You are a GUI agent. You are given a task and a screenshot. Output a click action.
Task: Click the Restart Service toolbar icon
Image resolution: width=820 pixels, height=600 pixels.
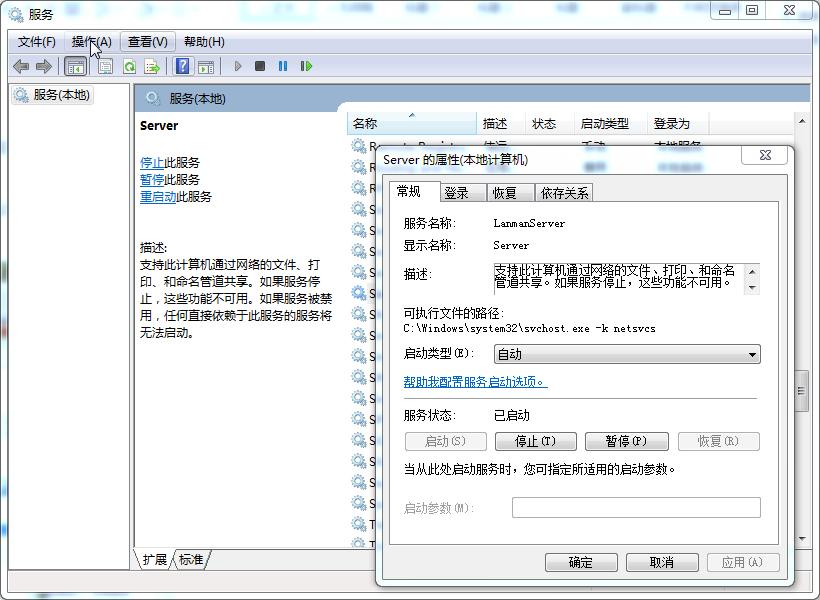(x=307, y=66)
